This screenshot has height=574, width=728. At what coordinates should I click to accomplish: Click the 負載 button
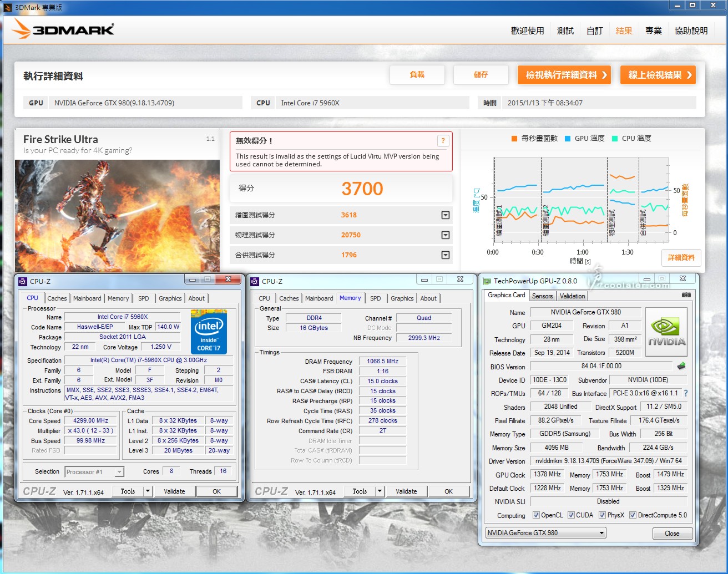(x=417, y=75)
